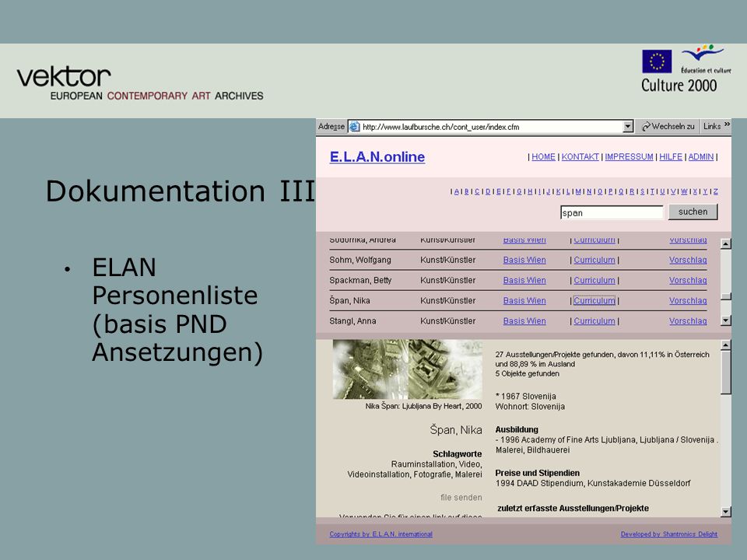The width and height of the screenshot is (747, 560).
Task: Click the EU flag icon on the slide
Action: click(x=657, y=61)
